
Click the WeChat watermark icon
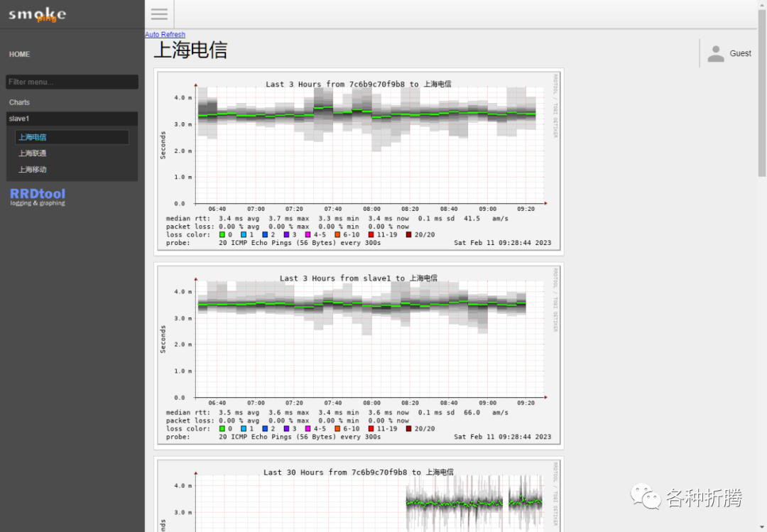[x=646, y=497]
